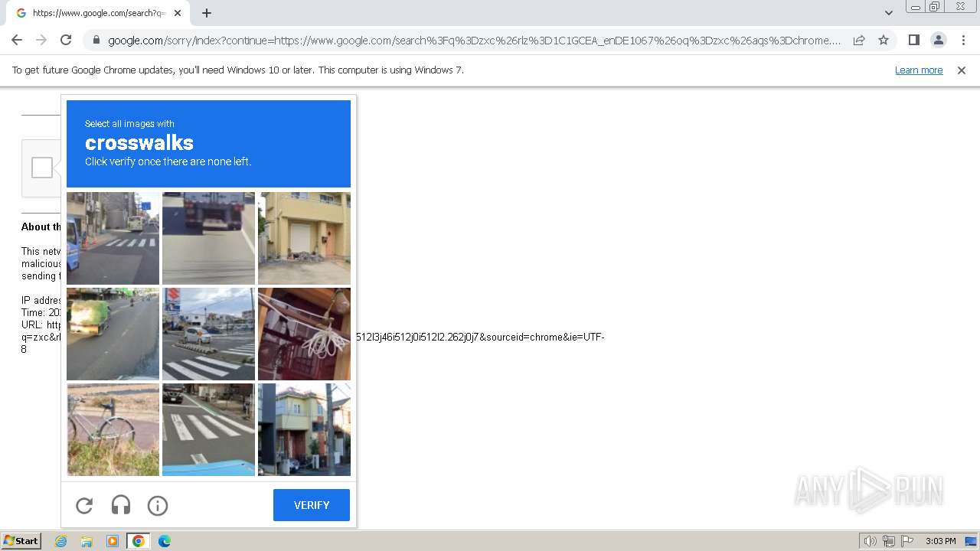This screenshot has width=980, height=551.
Task: Open the Chrome three-dot menu
Action: [x=963, y=40]
